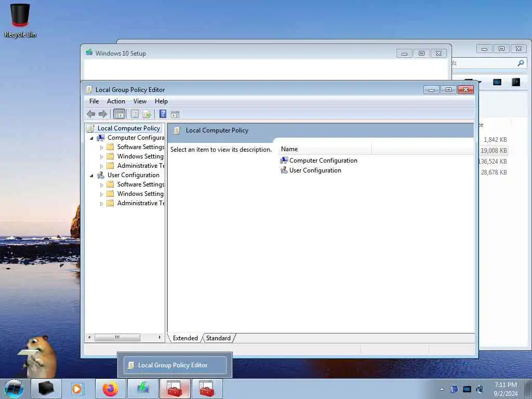
Task: Expand Administrative Templates under Computer Configuration
Action: pyautogui.click(x=101, y=166)
